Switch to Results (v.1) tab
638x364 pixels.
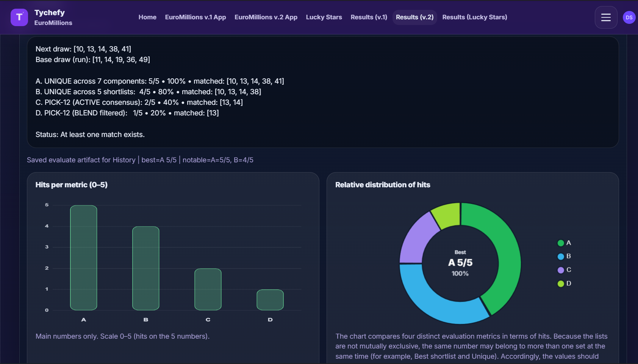pyautogui.click(x=369, y=17)
